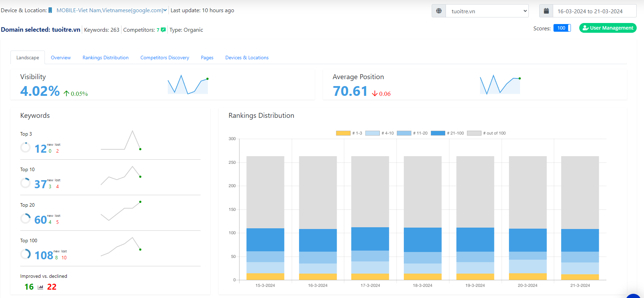The height and width of the screenshot is (298, 644).
Task: Open the Rankings Distribution tab
Action: 105,58
